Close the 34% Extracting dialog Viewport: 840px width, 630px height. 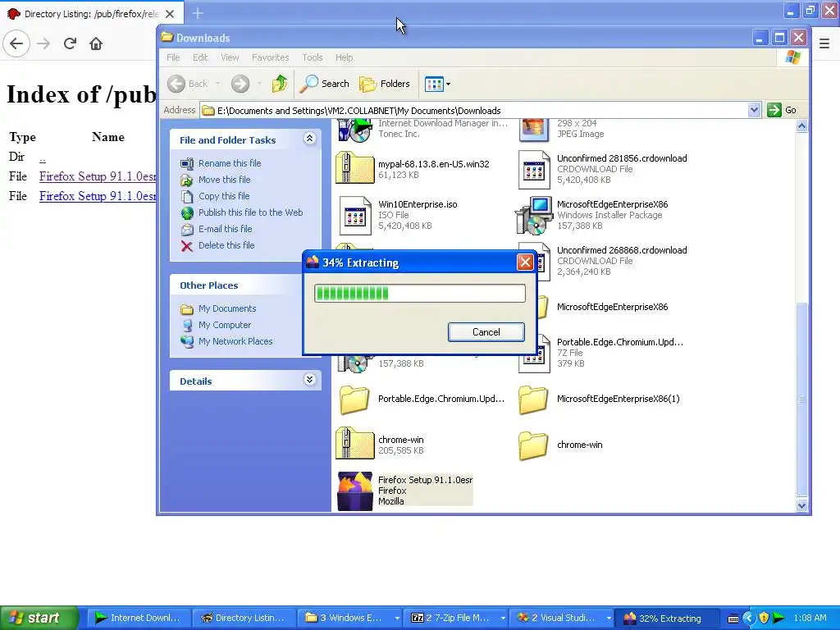click(525, 262)
